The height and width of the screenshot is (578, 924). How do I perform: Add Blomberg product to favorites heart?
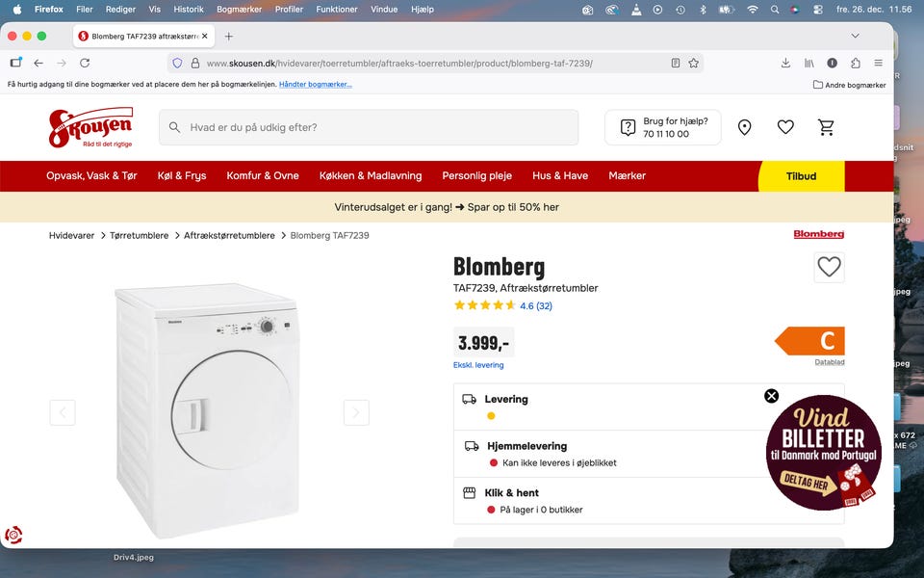point(829,267)
